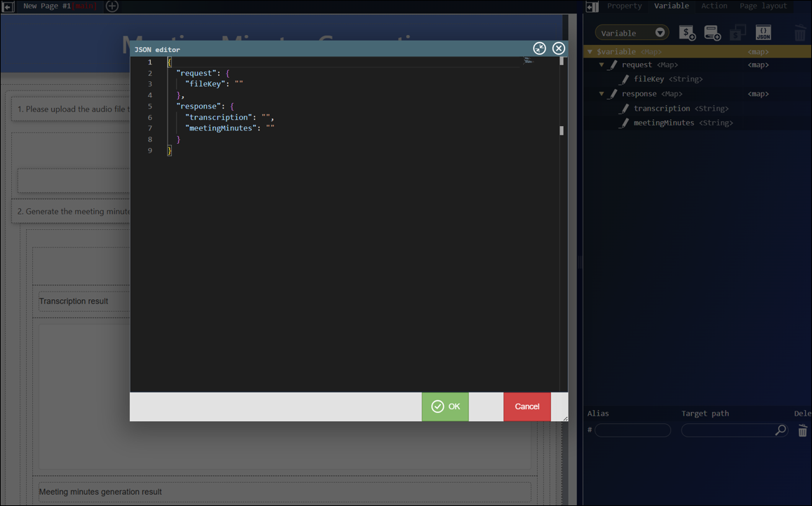
Task: Collapse the right side panel using the arrow icon
Action: point(592,7)
